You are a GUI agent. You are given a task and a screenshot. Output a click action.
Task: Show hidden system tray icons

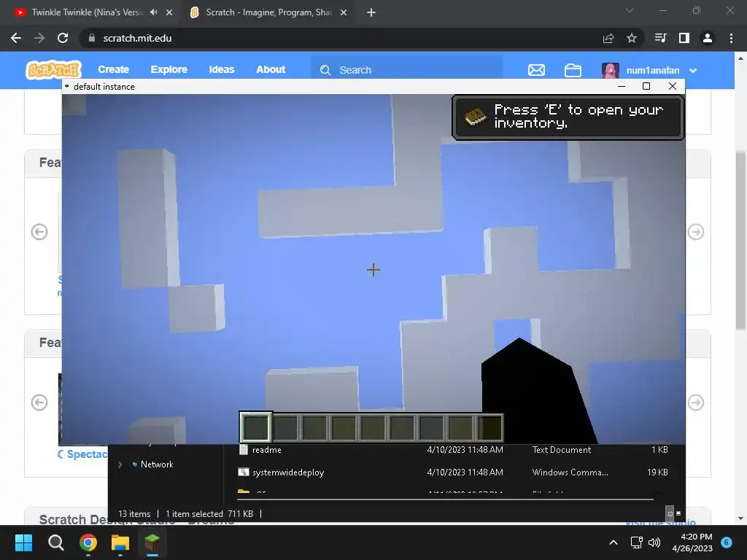coord(613,542)
